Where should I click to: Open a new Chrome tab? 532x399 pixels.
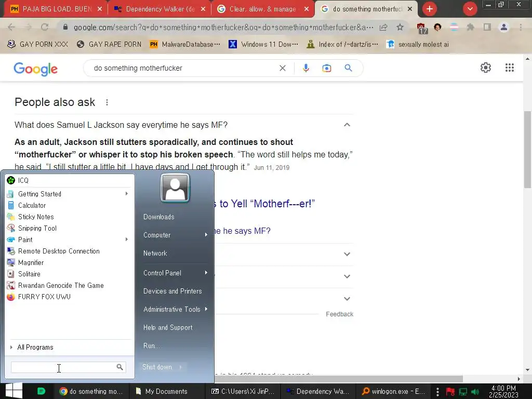[x=430, y=9]
